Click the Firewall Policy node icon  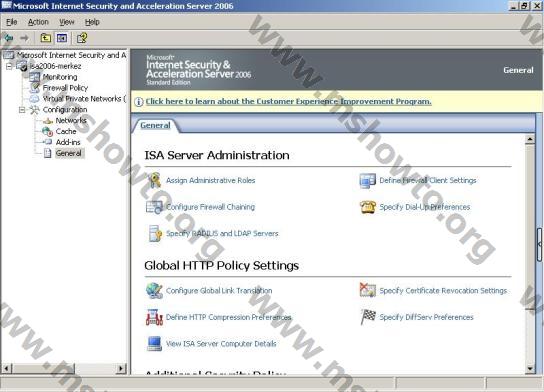click(35, 88)
